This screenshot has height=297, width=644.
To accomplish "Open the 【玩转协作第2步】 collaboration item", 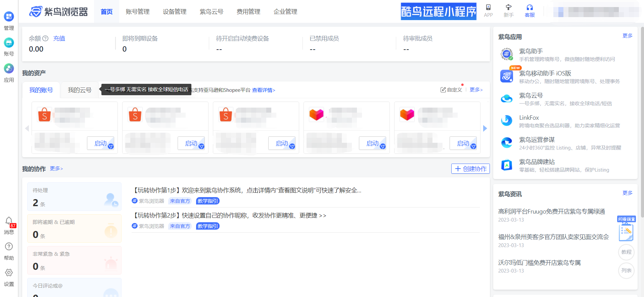I will coord(229,216).
